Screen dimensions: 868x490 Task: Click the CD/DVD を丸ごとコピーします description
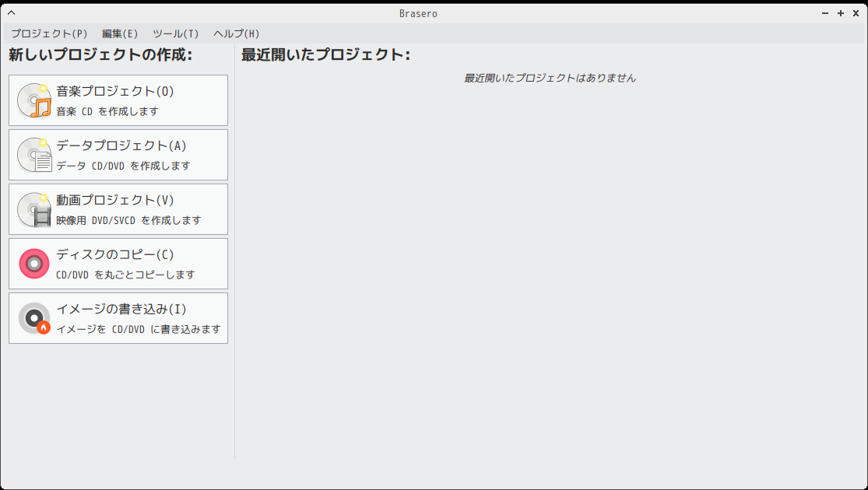tap(125, 275)
